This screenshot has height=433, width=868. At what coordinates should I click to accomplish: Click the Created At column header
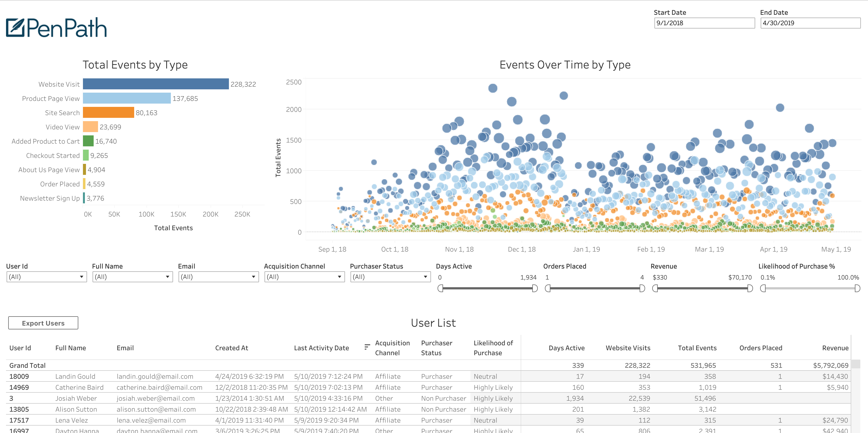[231, 348]
